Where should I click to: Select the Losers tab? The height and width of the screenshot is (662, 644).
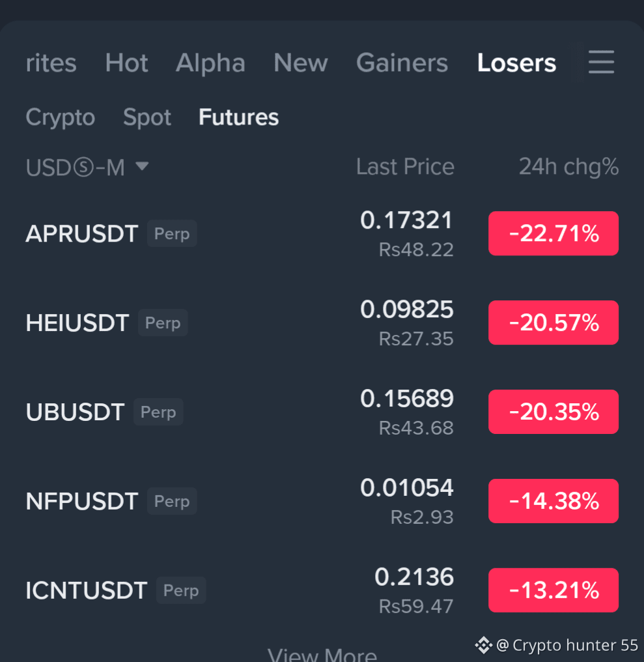(516, 63)
